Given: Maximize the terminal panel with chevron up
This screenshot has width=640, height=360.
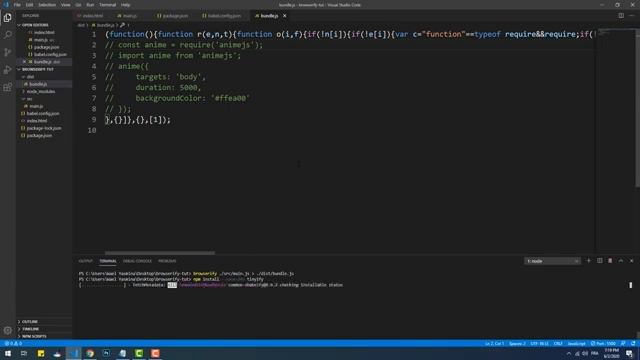Looking at the screenshot, I should coord(621,260).
